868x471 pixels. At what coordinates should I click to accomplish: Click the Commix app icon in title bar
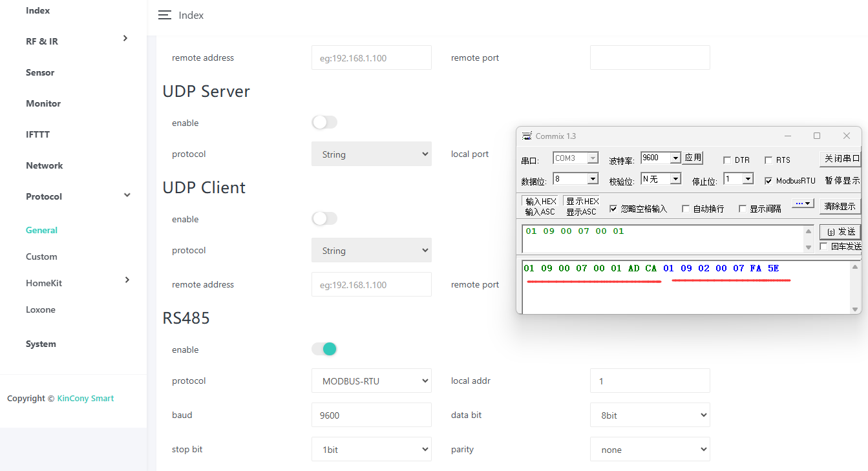527,136
